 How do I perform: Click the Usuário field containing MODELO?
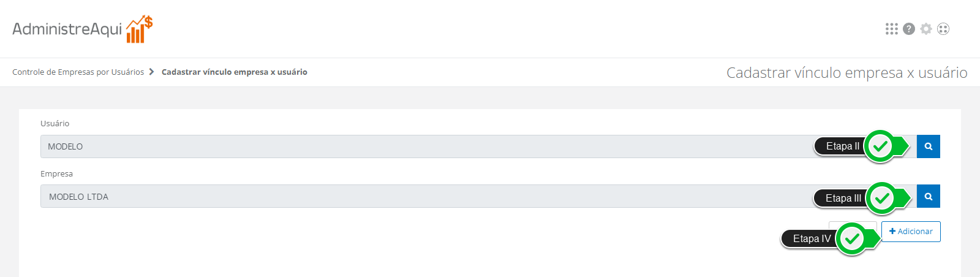click(423, 146)
